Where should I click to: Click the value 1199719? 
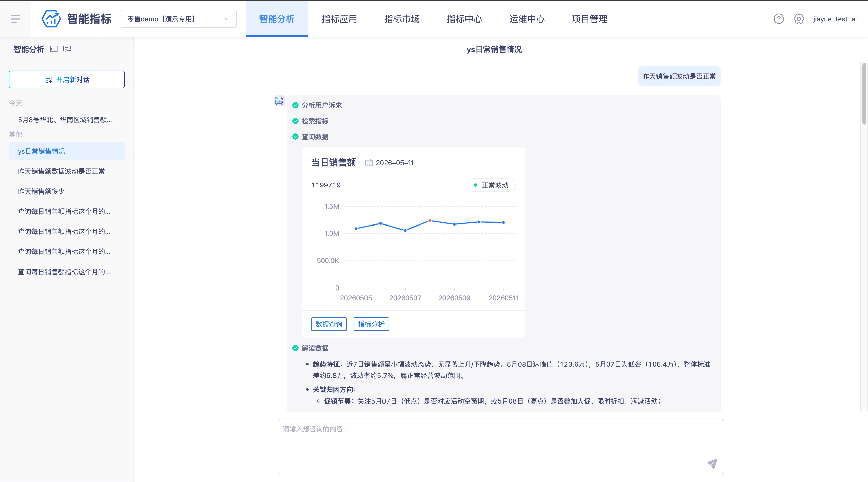pos(326,185)
